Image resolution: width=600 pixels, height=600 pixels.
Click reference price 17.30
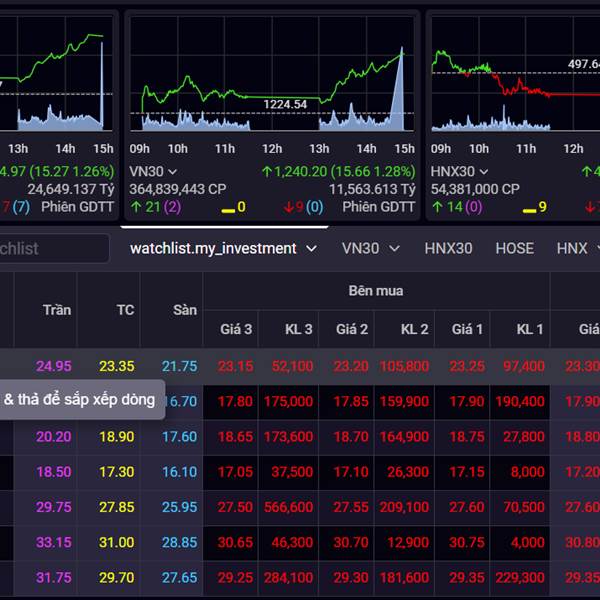coord(117,472)
